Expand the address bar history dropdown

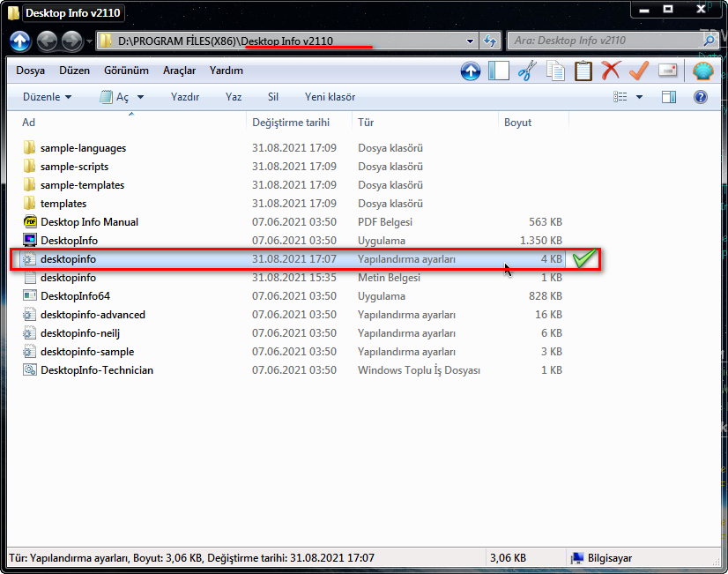[x=471, y=41]
